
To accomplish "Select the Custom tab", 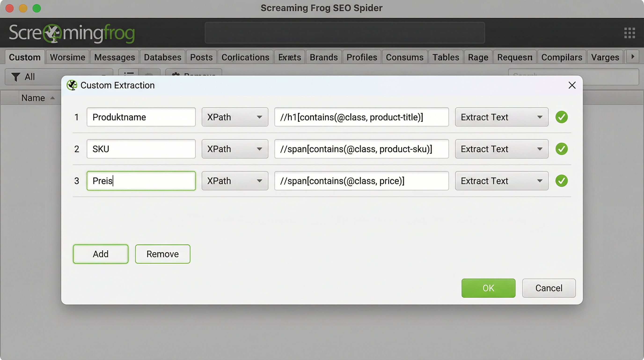I will click(25, 57).
